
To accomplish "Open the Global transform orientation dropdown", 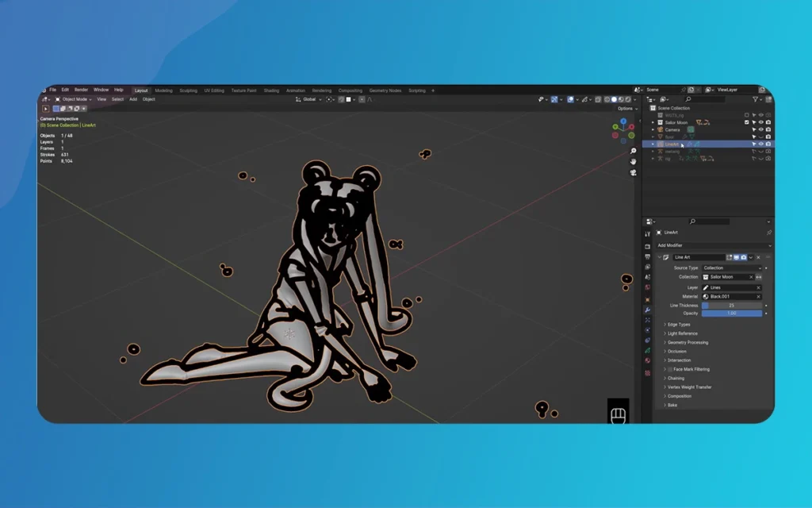I will [x=308, y=99].
